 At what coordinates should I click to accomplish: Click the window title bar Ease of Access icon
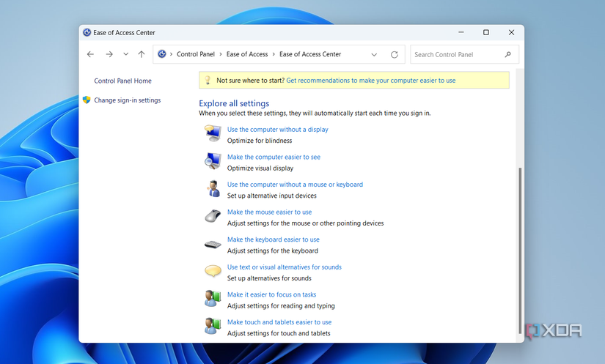87,32
